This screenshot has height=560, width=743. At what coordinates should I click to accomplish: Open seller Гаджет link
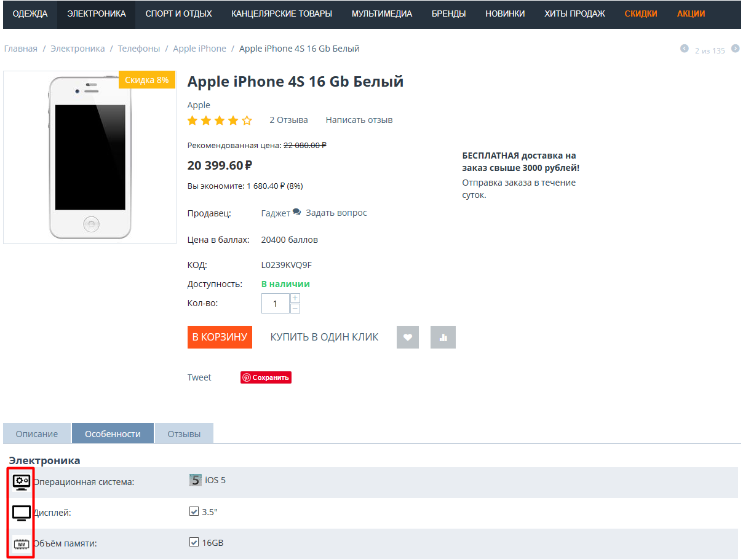(x=276, y=213)
